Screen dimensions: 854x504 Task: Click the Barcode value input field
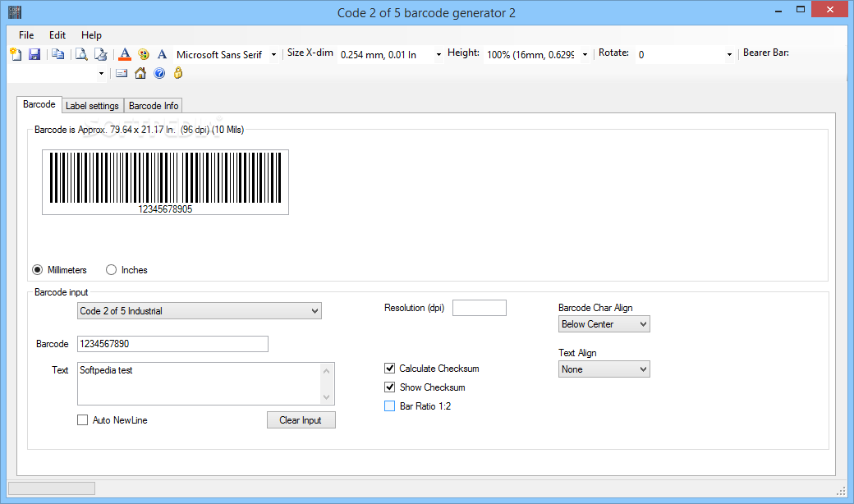click(172, 344)
